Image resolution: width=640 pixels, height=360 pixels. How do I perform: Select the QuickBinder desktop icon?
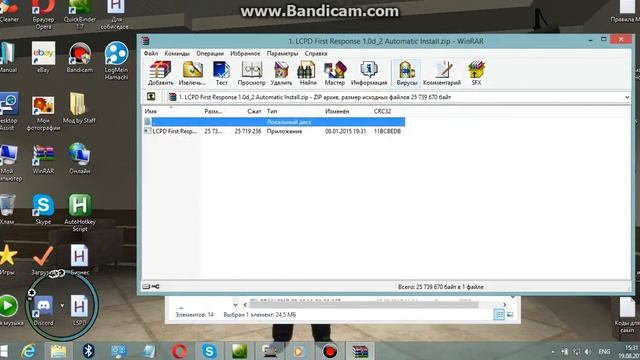click(80, 15)
